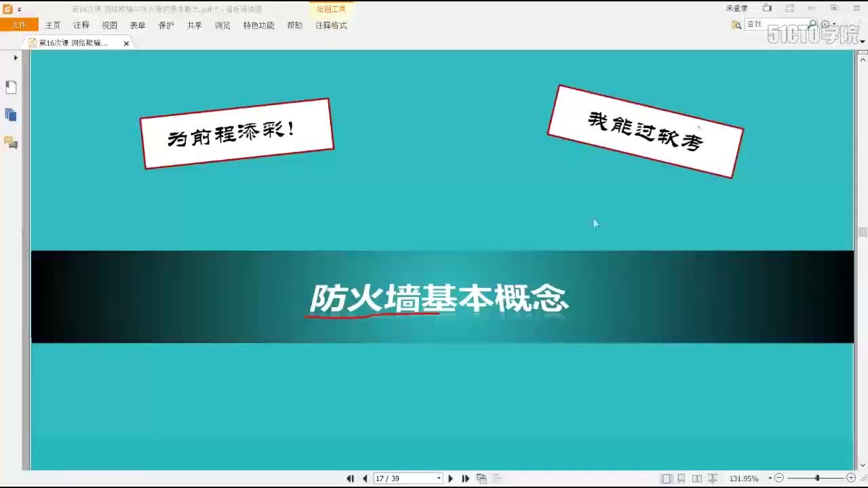Open the quick access toolbar customize arrow
868x488 pixels.
20,9
